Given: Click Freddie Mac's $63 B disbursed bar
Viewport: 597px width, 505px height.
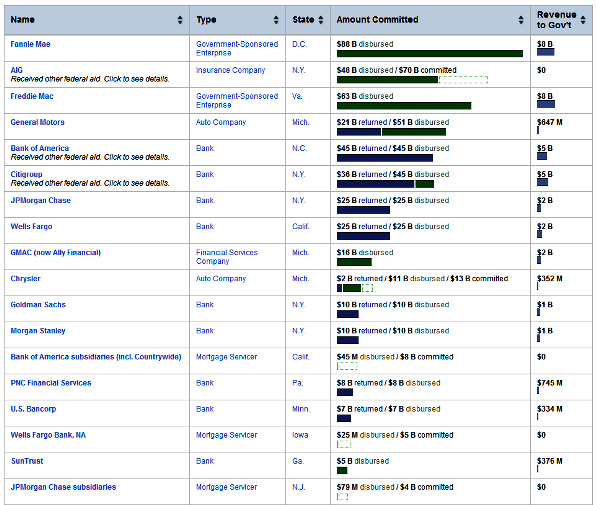Looking at the screenshot, I should (404, 105).
